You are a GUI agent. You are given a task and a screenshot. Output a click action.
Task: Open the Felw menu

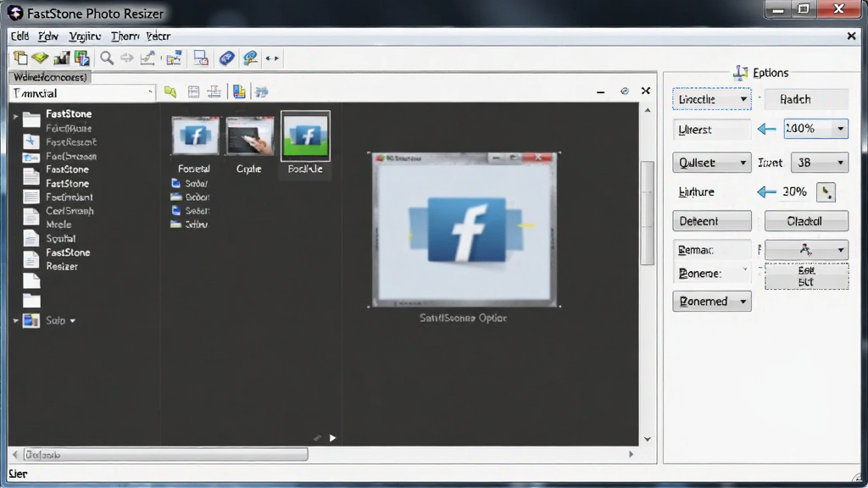(48, 36)
